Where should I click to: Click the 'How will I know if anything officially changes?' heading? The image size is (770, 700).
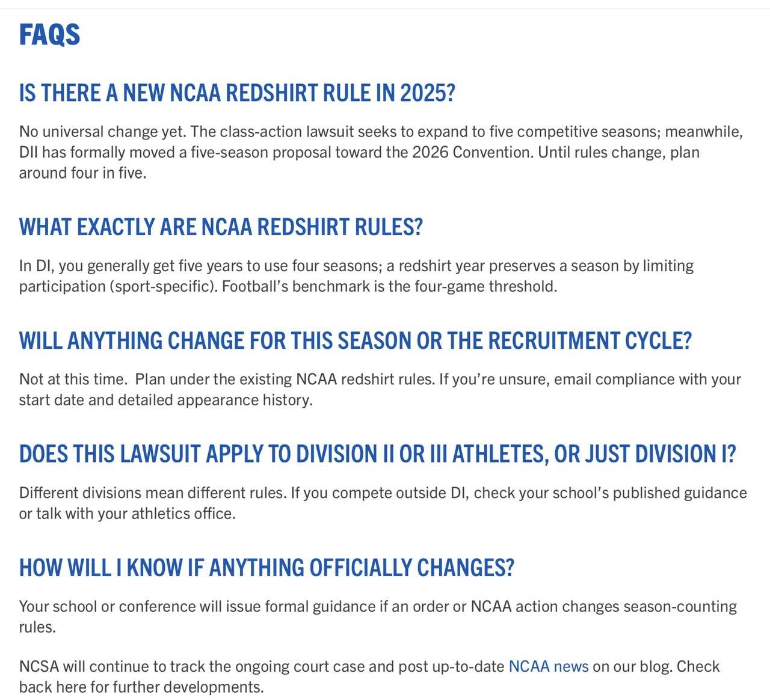pos(266,568)
